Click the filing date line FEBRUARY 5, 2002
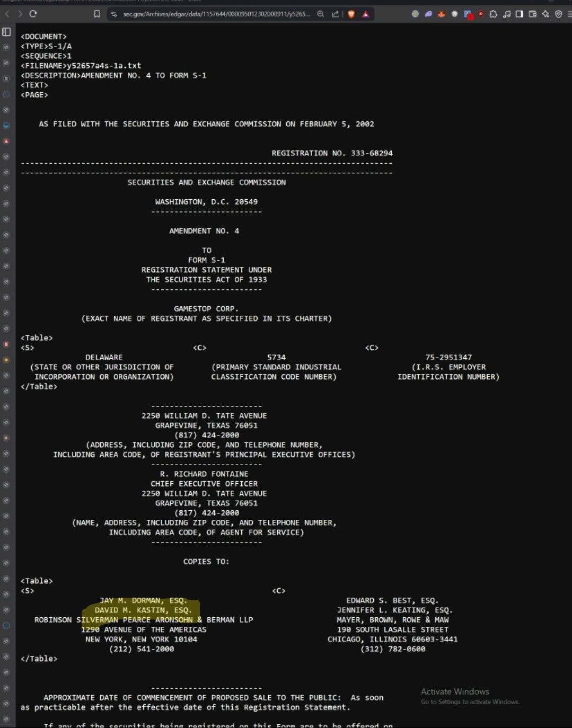Viewport: 572px width, 728px height. pos(206,124)
